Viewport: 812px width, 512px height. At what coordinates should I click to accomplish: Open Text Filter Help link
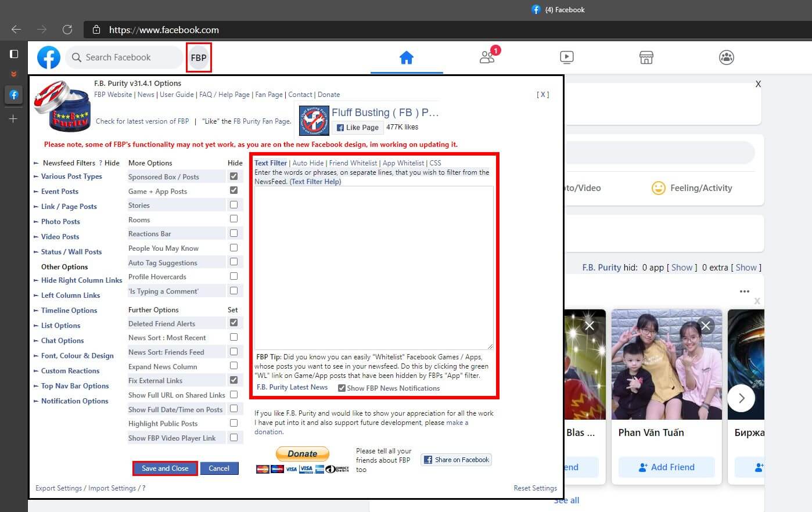tap(315, 182)
